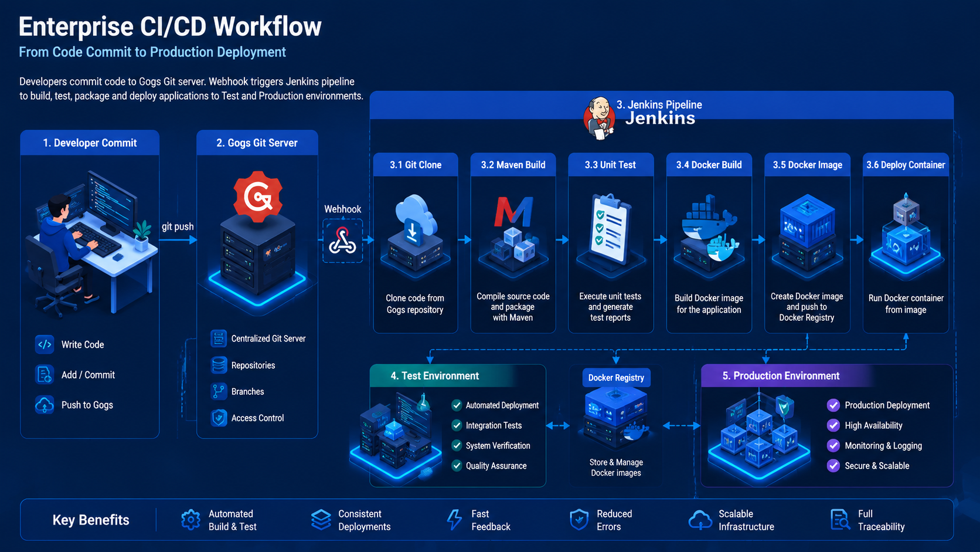Select the Repositories database icon
Screen dimensions: 980x552
(219, 365)
